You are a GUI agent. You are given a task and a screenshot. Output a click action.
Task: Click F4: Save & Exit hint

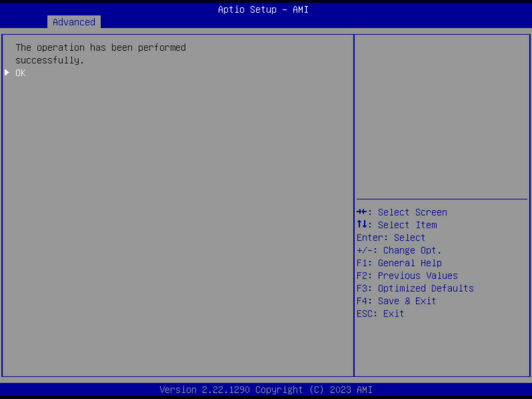[x=396, y=301]
